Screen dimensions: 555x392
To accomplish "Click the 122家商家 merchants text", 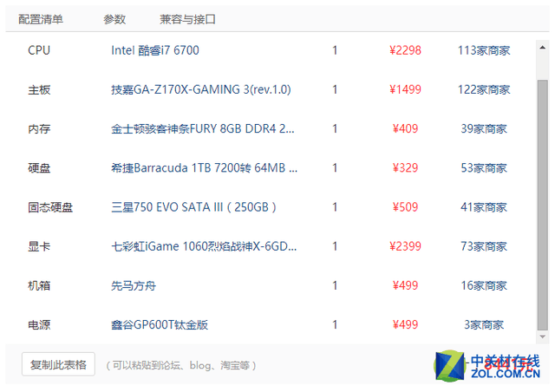I will (x=484, y=89).
